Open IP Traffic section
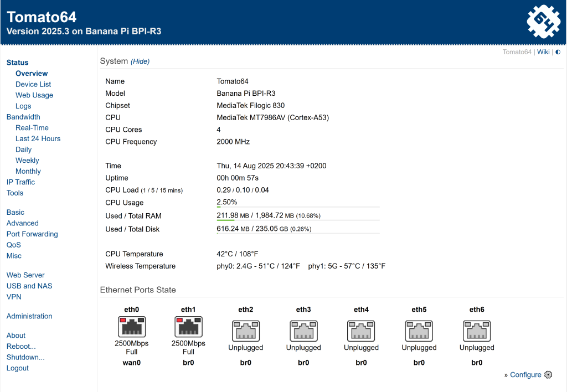The height and width of the screenshot is (392, 567). [20, 182]
